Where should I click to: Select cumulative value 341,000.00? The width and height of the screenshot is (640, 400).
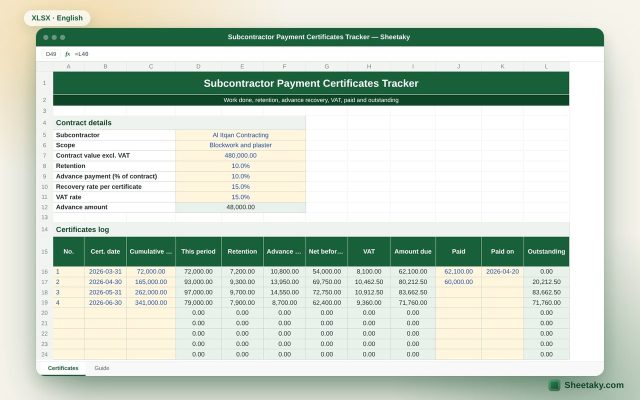click(151, 303)
